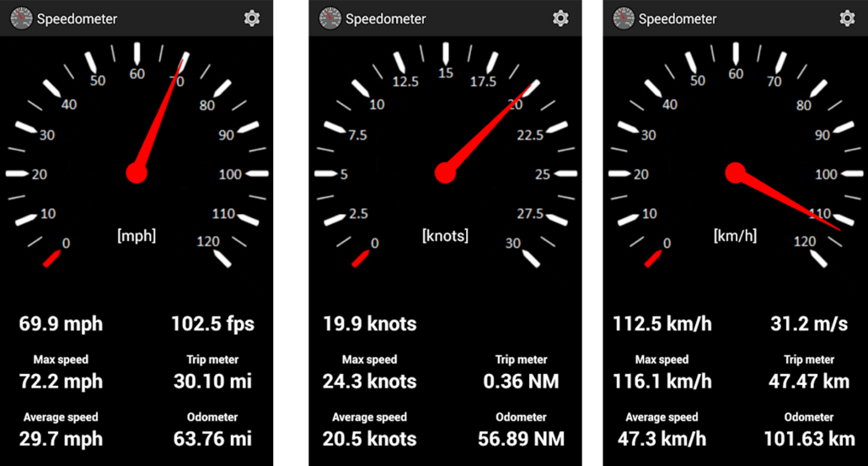
Task: Click the 30.10 mi trip meter value
Action: click(x=212, y=382)
